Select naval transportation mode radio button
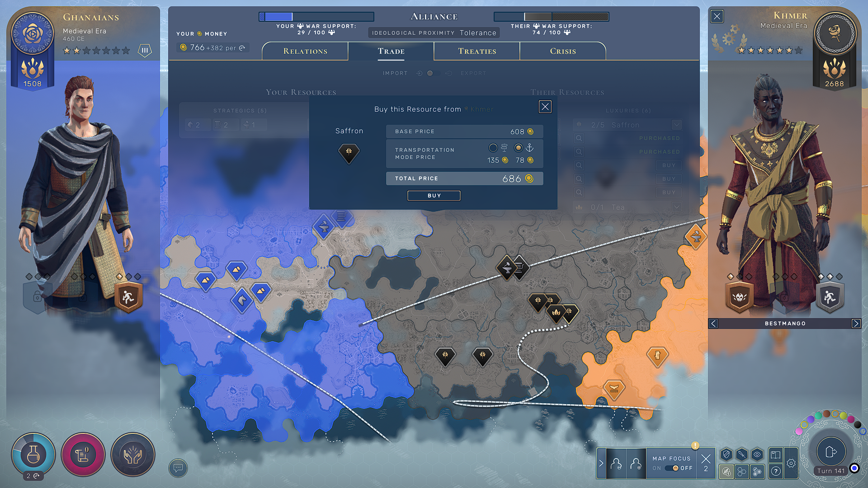 pos(519,148)
